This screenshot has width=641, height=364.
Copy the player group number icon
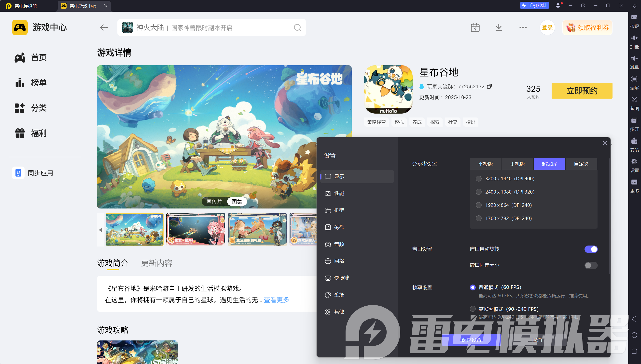click(x=489, y=86)
